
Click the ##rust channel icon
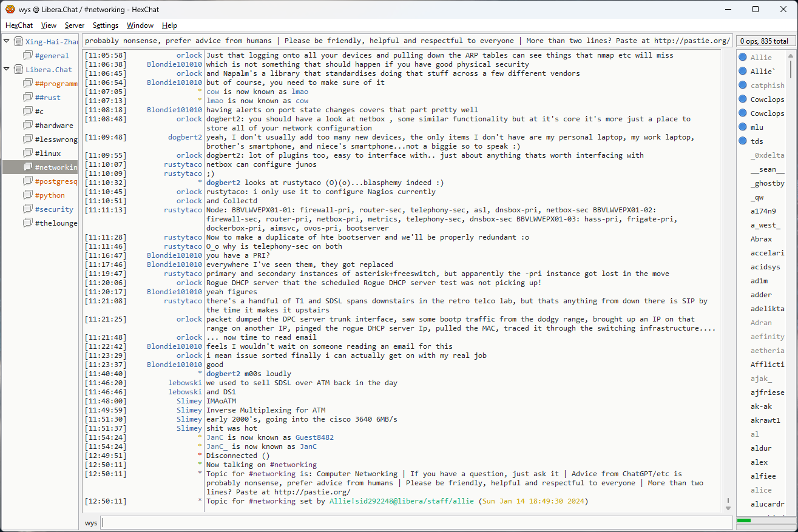(28, 98)
